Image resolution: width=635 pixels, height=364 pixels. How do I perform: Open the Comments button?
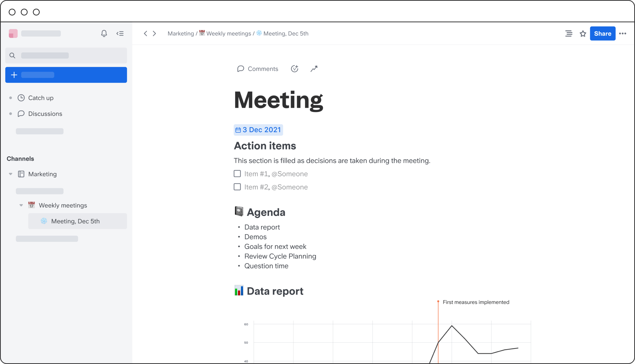pos(258,69)
